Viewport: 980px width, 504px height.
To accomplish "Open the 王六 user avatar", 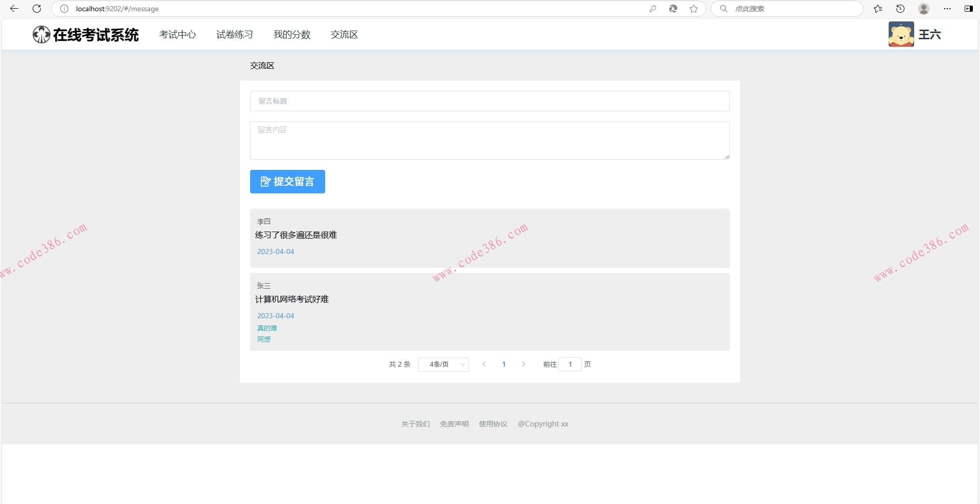I will click(x=901, y=34).
